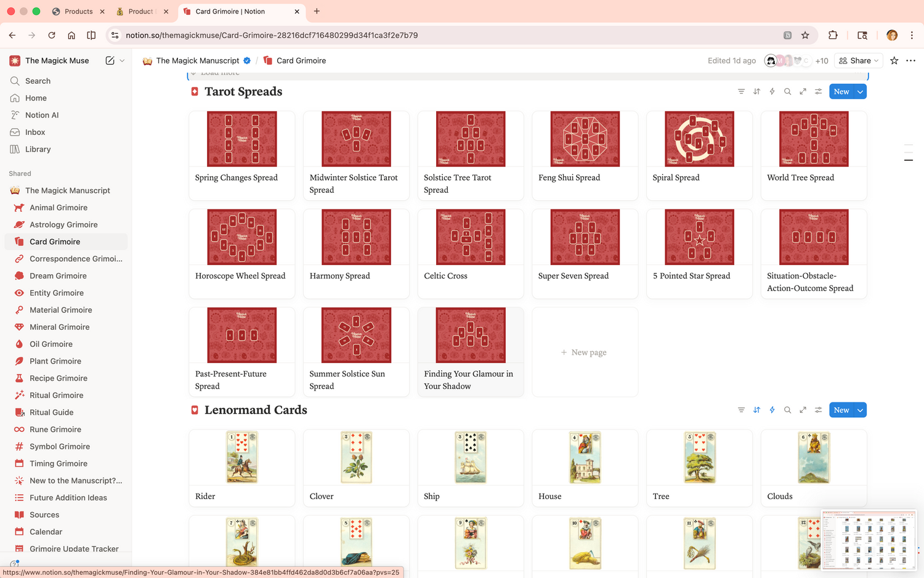Open the Finding Your Glamour in Your Shadow card

click(471, 352)
